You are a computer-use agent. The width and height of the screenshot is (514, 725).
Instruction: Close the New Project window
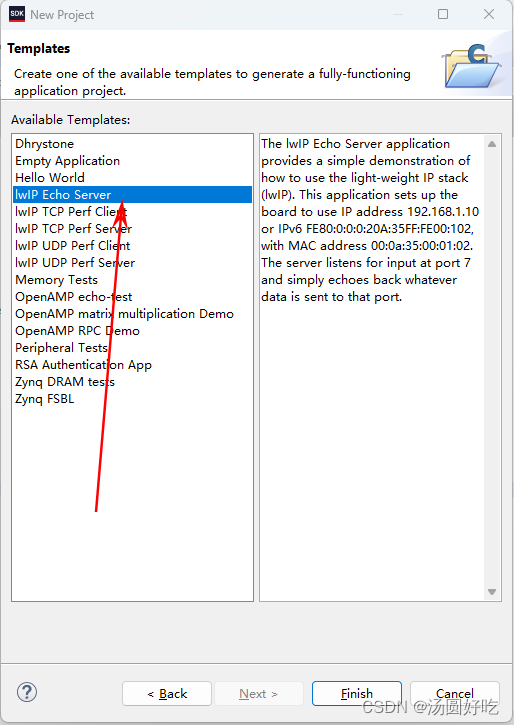pos(489,14)
